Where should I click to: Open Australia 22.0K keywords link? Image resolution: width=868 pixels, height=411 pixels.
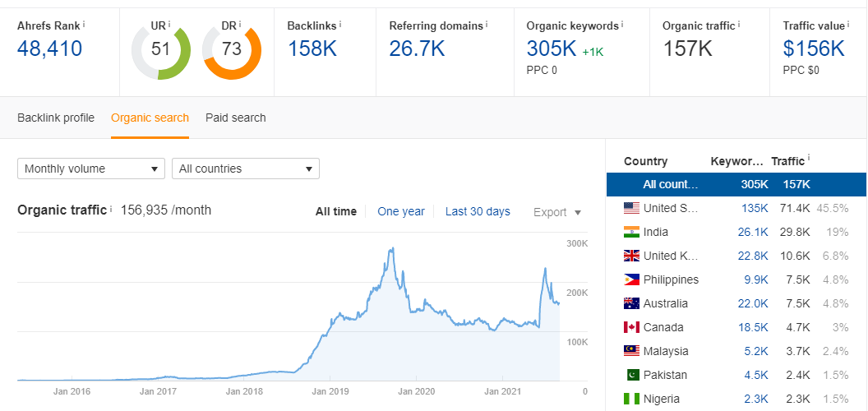pyautogui.click(x=753, y=303)
